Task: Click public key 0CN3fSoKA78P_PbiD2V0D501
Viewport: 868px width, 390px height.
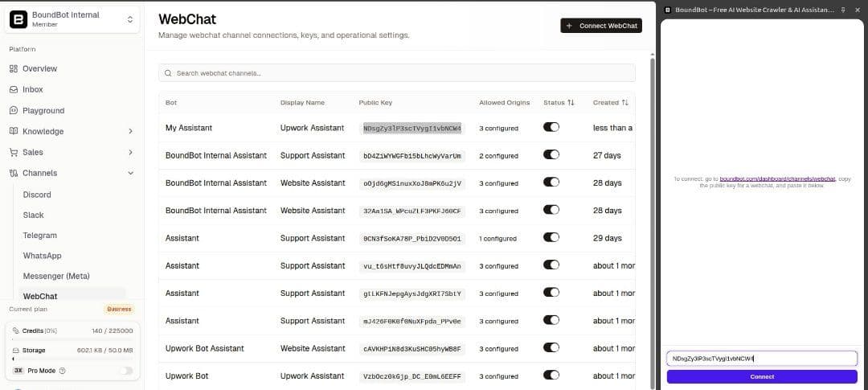Action: coord(411,239)
